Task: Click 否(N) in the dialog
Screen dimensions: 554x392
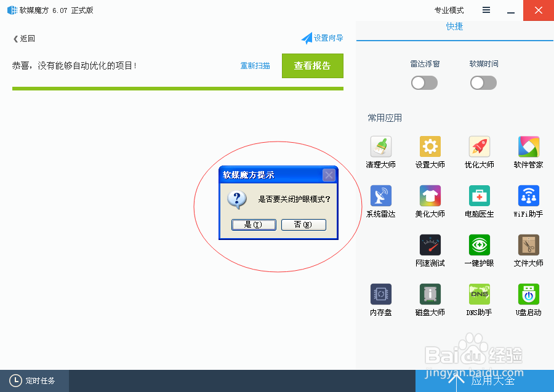Action: click(x=303, y=225)
